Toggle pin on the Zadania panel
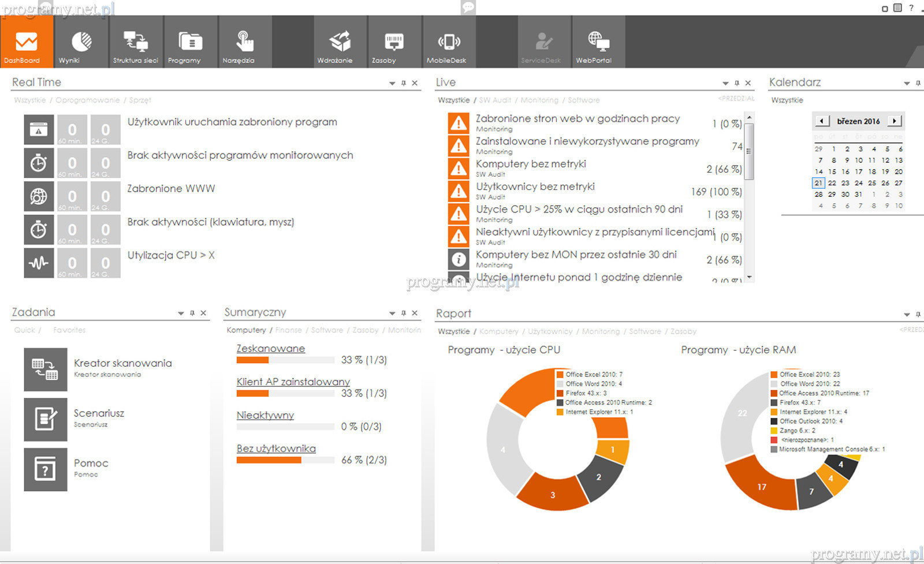The width and height of the screenshot is (924, 564). [192, 313]
